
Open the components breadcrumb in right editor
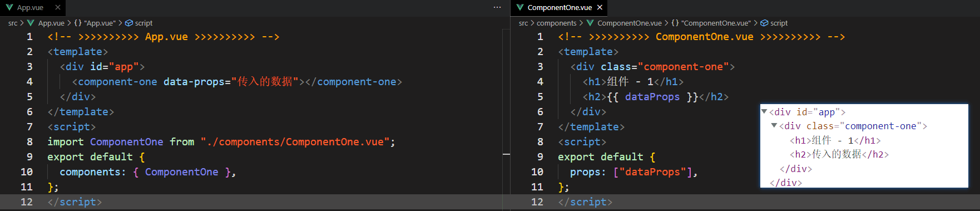click(x=557, y=23)
